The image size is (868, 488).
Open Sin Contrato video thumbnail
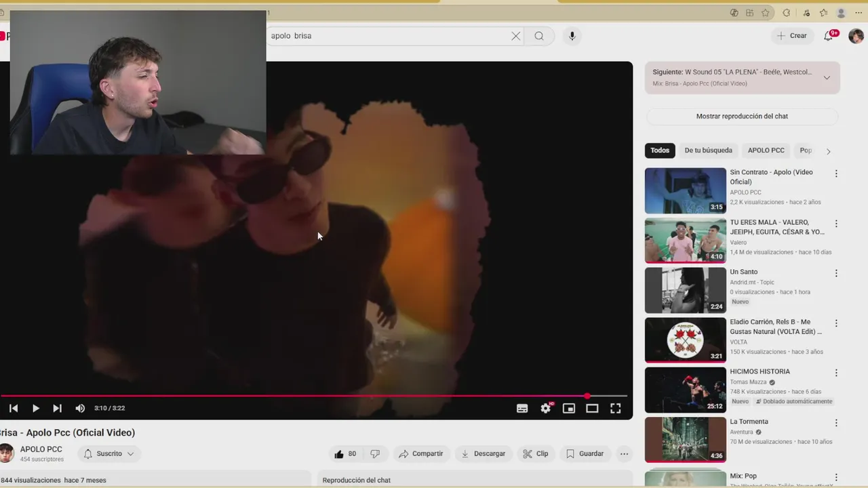(685, 190)
